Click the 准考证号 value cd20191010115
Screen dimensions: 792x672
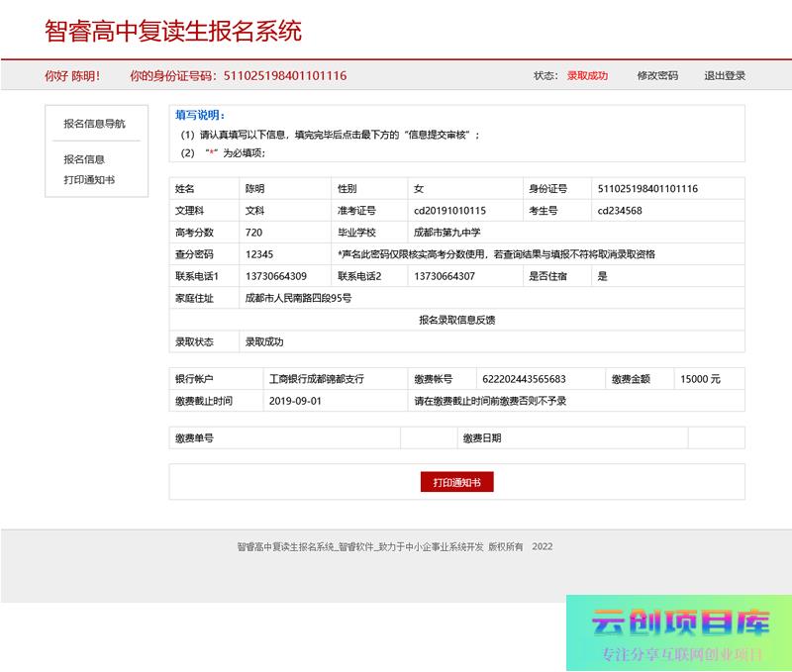point(449,211)
